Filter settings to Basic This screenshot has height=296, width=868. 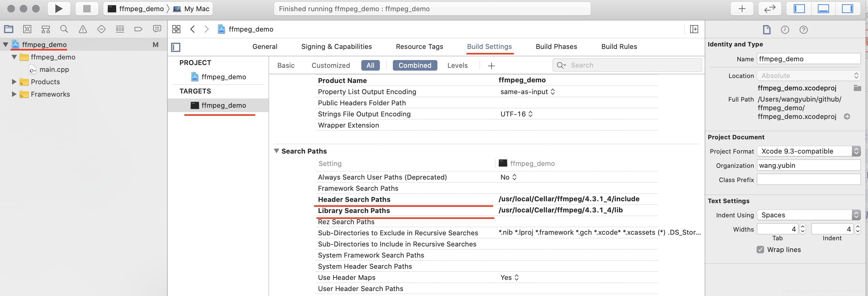coord(286,65)
